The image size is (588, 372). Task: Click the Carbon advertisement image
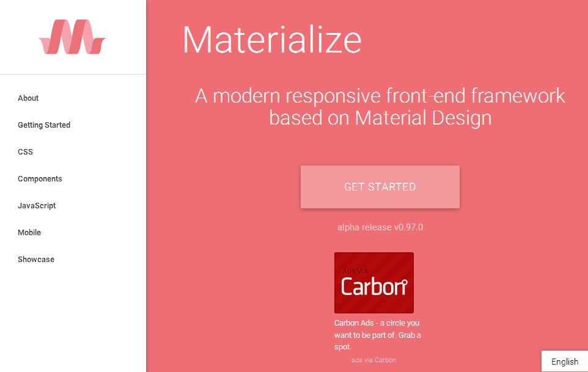pos(373,282)
